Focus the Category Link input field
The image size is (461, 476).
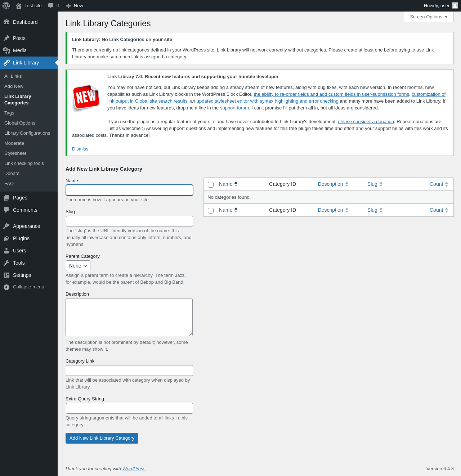pos(129,371)
